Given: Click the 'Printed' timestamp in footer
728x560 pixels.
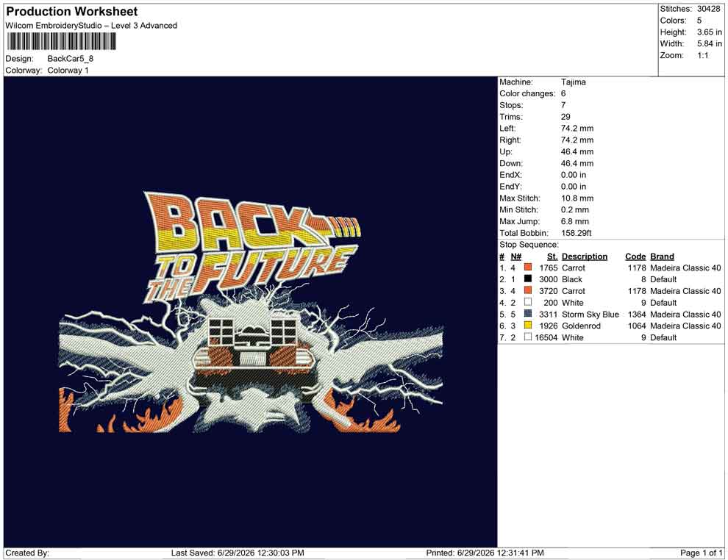Looking at the screenshot, I should pyautogui.click(x=485, y=553).
